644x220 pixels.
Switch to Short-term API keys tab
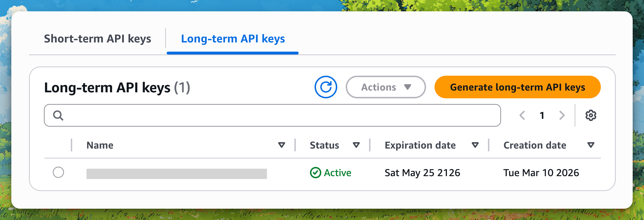[x=97, y=39]
